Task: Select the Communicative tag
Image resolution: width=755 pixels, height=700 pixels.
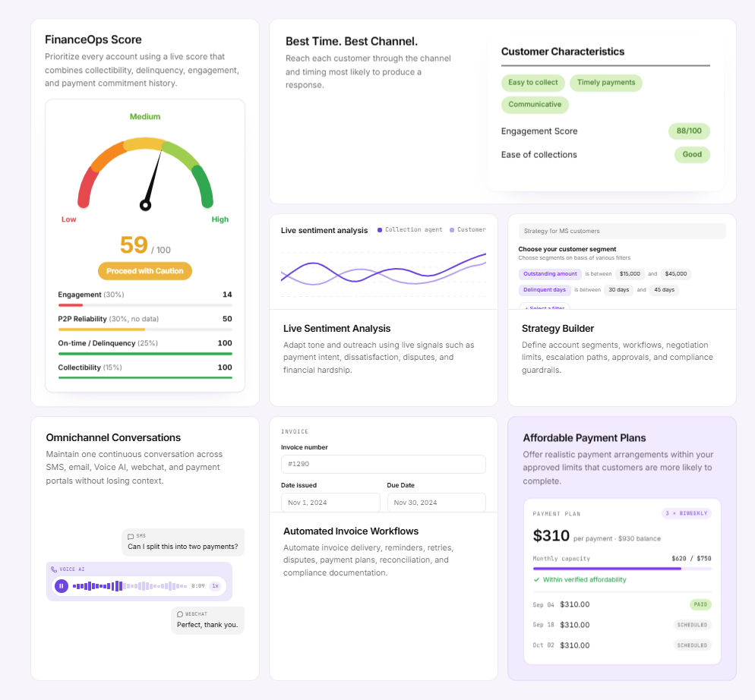Action: tap(535, 105)
